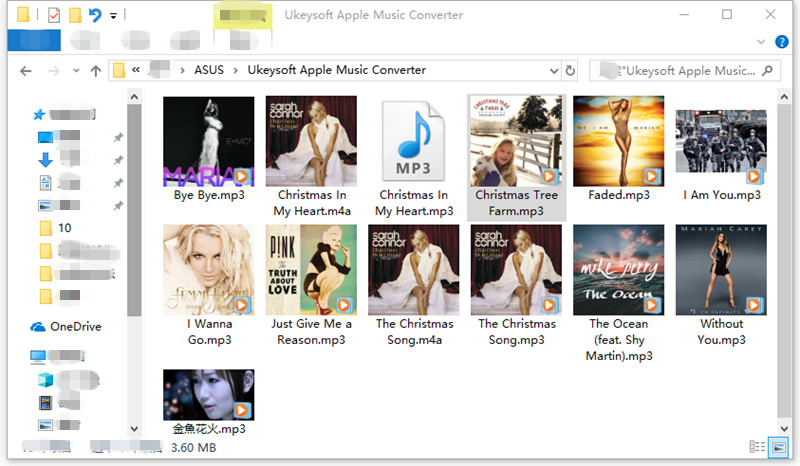Select the Christmas In My Heart.m4a thumbnail
The image size is (800, 466).
point(311,141)
